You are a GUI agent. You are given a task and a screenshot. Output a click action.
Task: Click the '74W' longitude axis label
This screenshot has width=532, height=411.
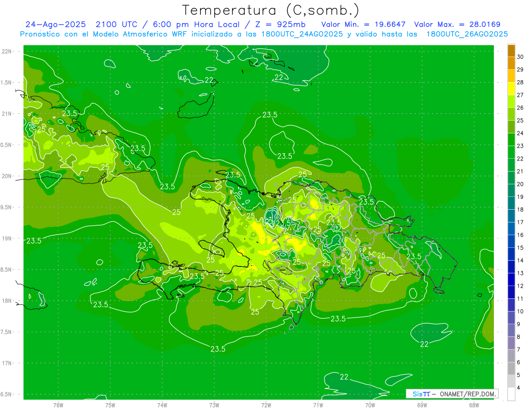[162, 405]
